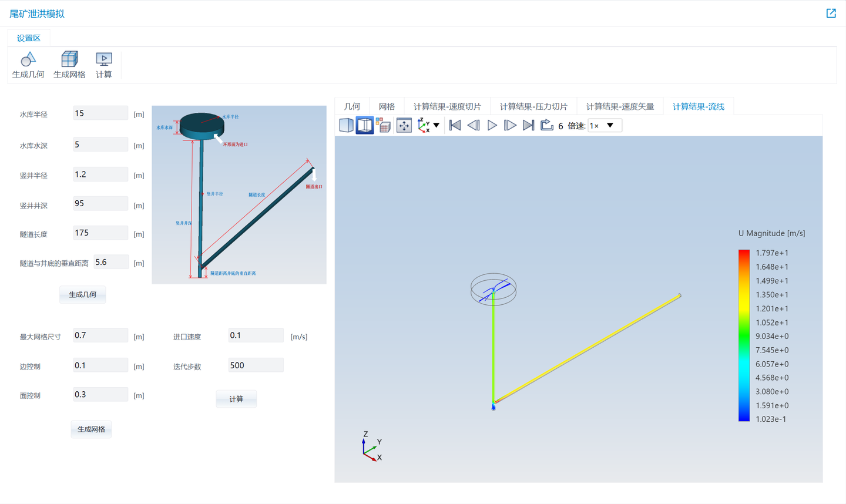Toggle the loop playback icon
Image resolution: width=846 pixels, height=504 pixels.
point(547,125)
